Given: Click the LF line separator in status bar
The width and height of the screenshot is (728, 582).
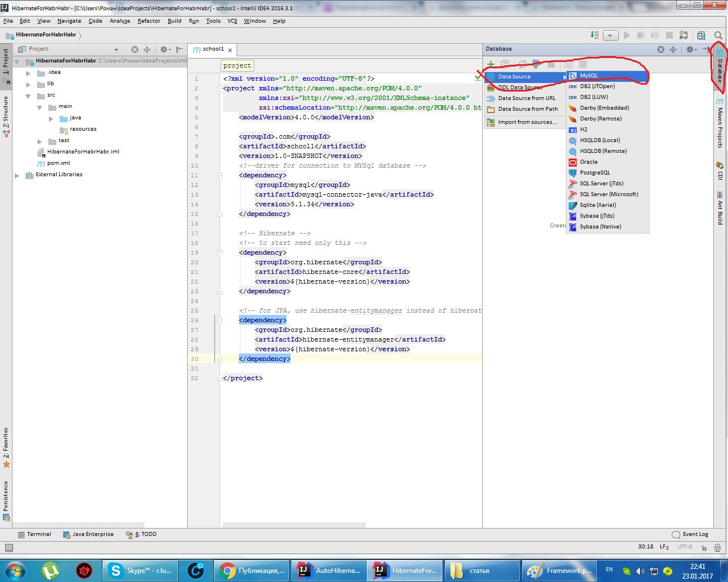Looking at the screenshot, I should coord(664,547).
